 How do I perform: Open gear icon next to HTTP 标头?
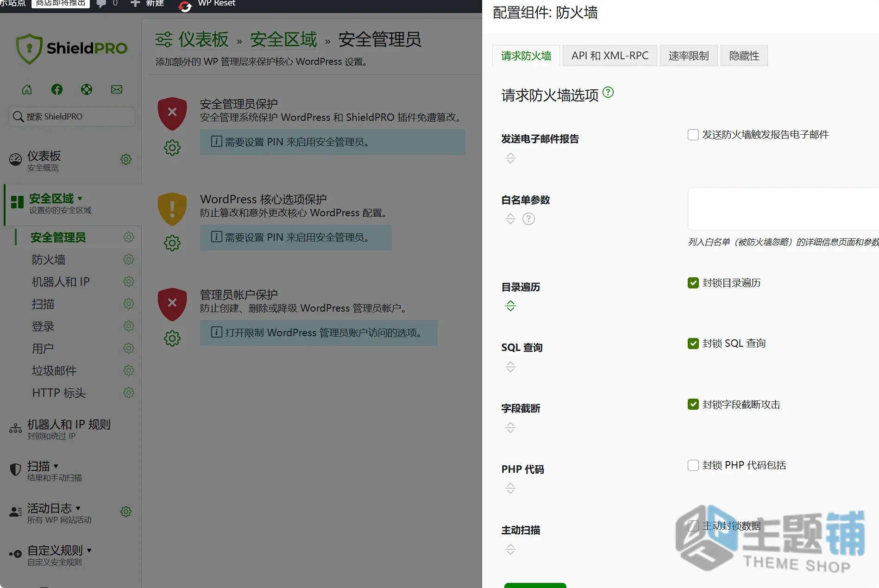click(x=129, y=393)
